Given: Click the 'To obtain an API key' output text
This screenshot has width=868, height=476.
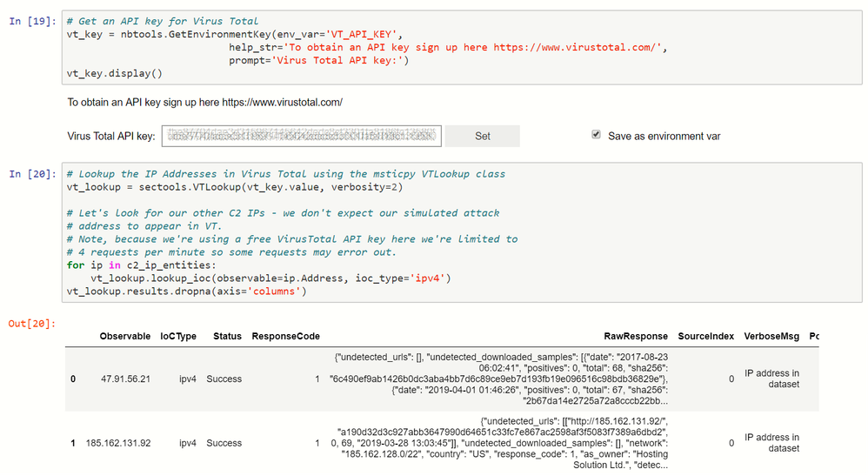Looking at the screenshot, I should (x=205, y=103).
